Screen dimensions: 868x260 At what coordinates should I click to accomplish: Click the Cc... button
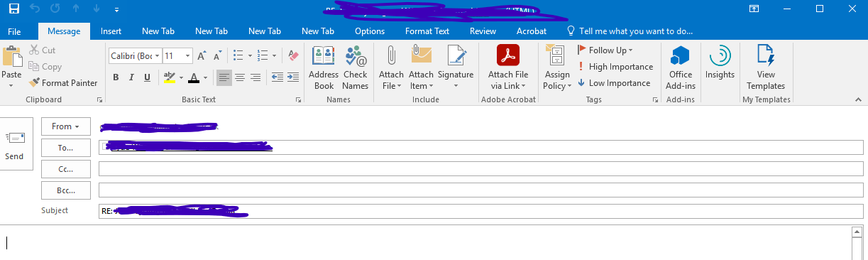(x=66, y=169)
